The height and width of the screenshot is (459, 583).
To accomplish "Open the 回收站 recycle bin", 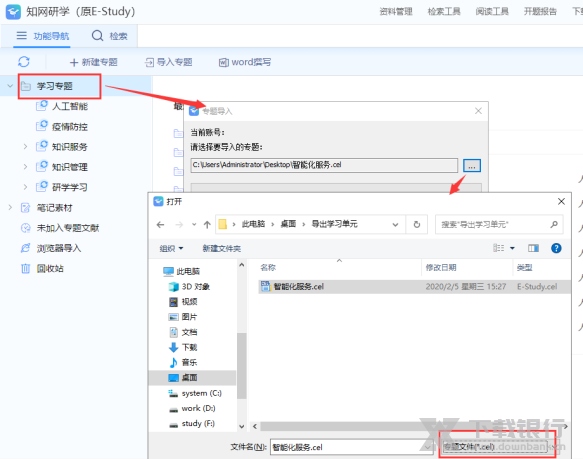I will pyautogui.click(x=50, y=268).
